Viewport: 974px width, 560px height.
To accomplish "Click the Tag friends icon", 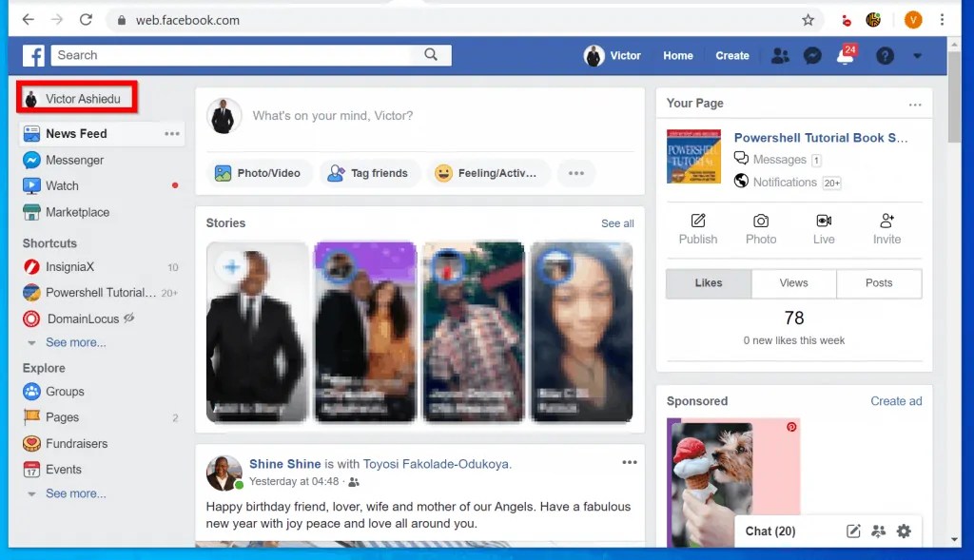I will point(337,173).
